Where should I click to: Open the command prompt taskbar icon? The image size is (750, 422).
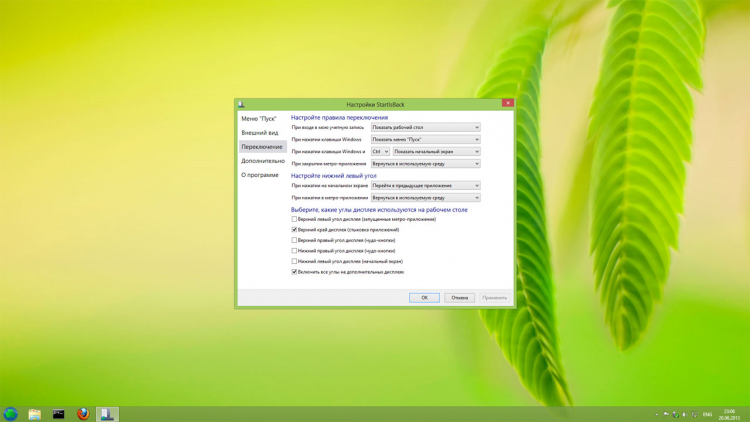[58, 414]
